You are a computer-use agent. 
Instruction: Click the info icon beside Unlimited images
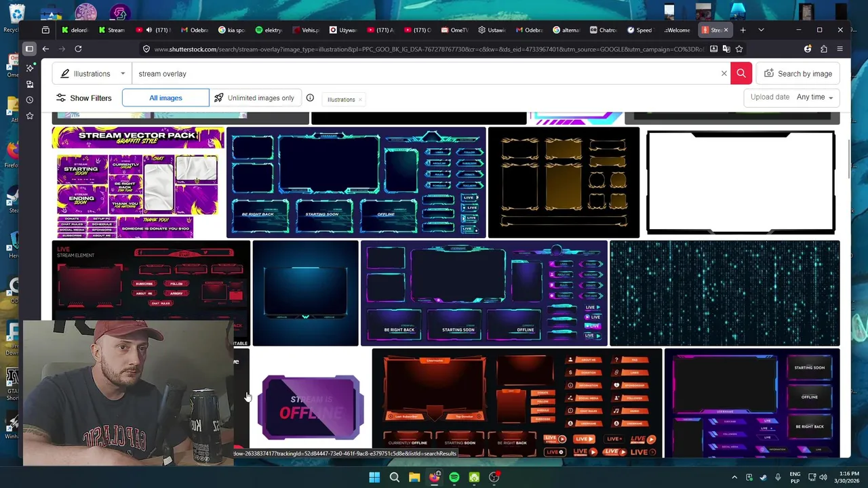[310, 98]
